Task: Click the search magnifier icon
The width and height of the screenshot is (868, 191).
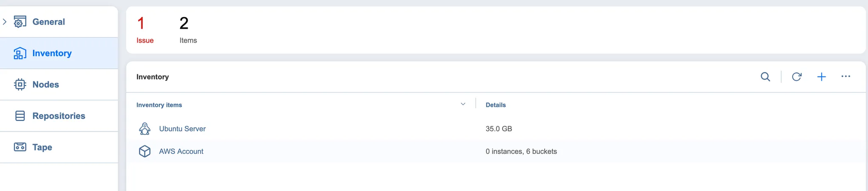Action: point(765,77)
